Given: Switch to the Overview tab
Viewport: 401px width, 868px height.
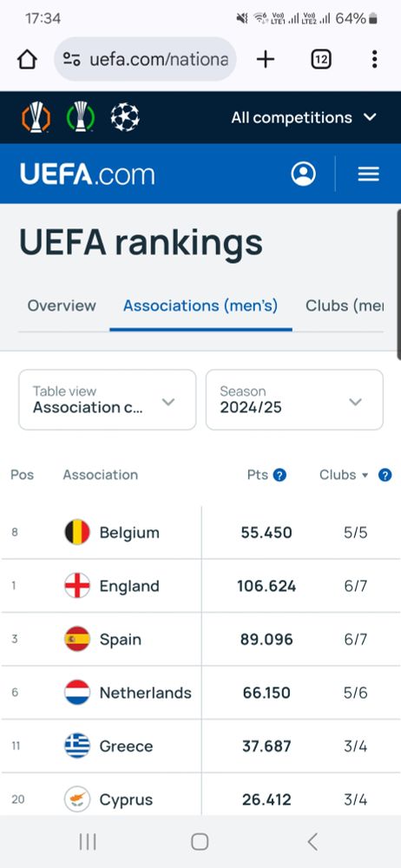Looking at the screenshot, I should point(62,306).
